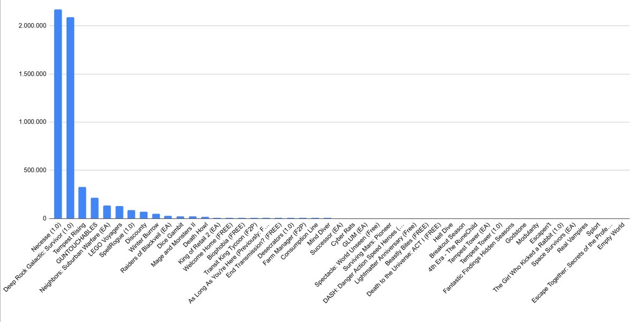644x322 pixels.
Task: Click the Fantastic Findings Hidden Seasons label
Action: 478,258
